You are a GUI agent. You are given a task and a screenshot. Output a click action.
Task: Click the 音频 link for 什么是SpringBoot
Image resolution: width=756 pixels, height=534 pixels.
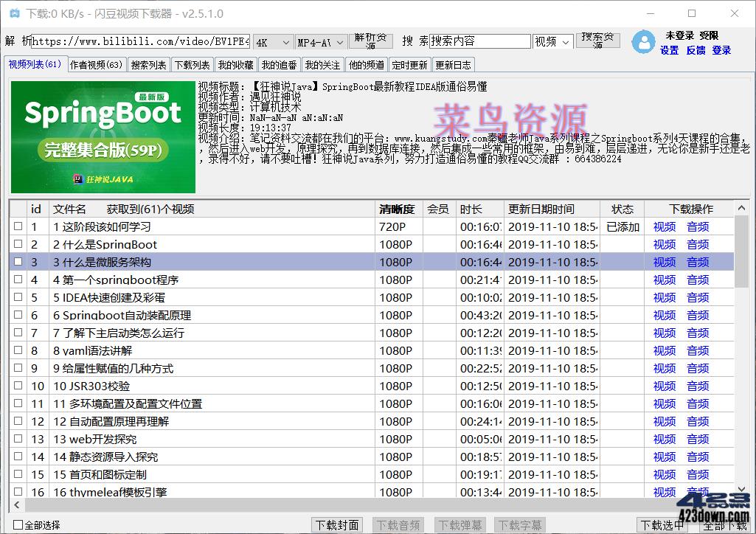point(697,244)
